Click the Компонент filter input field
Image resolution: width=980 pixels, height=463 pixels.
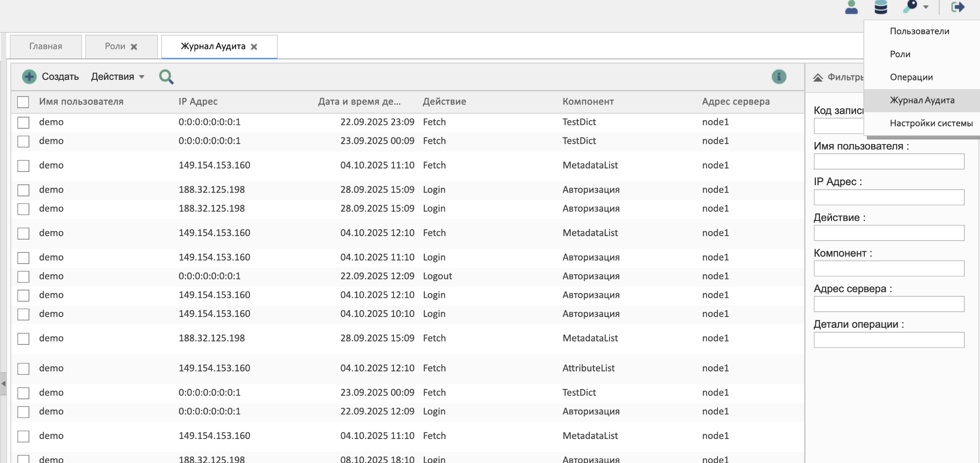point(888,268)
